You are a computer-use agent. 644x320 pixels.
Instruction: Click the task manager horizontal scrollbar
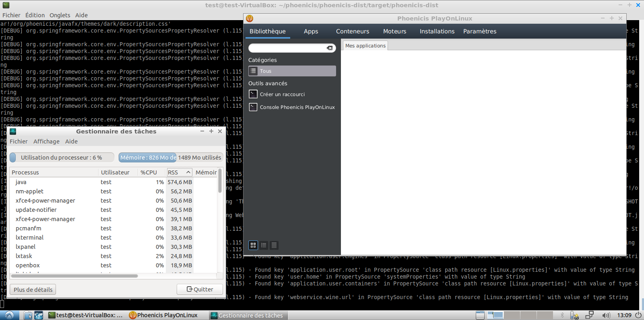(74, 276)
